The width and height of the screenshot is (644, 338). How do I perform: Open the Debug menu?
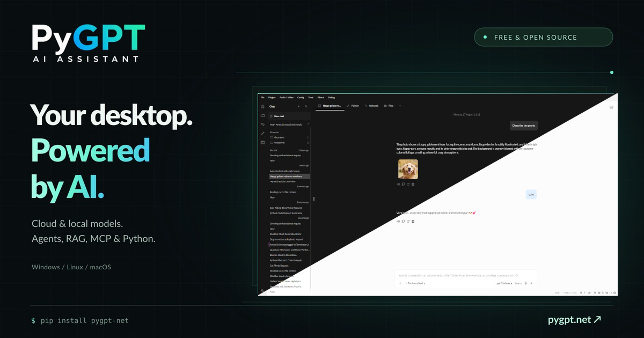[331, 98]
